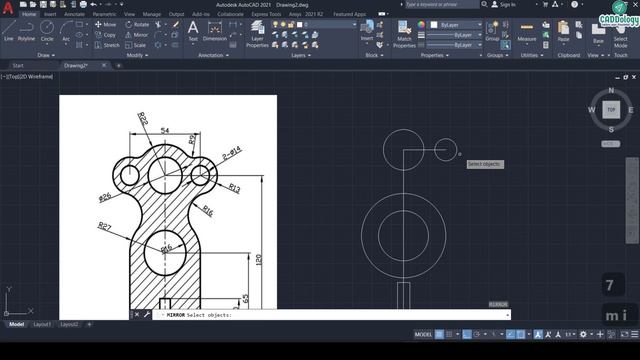Open the Home ribbon tab
The image size is (640, 360).
[x=29, y=14]
